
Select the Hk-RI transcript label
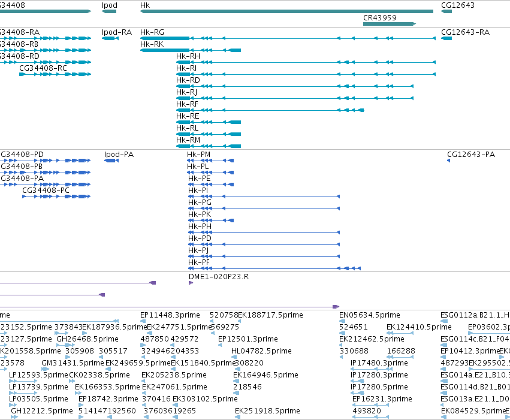click(186, 68)
